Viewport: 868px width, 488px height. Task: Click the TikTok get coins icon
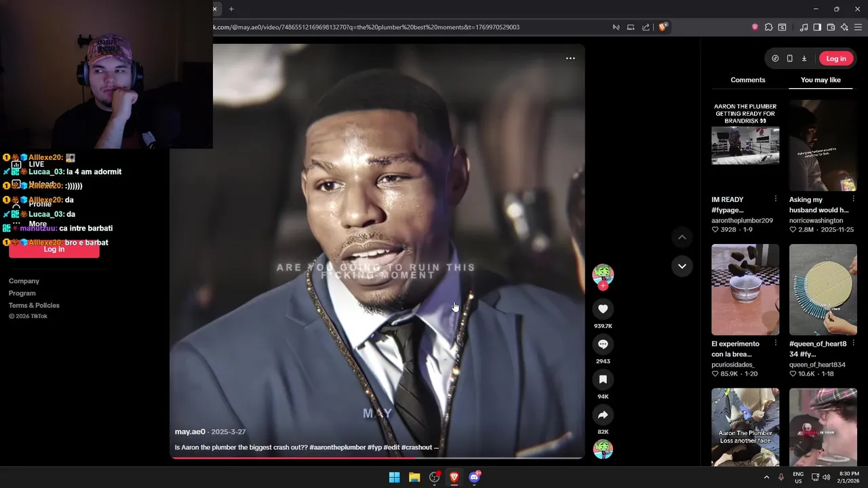[x=775, y=58]
